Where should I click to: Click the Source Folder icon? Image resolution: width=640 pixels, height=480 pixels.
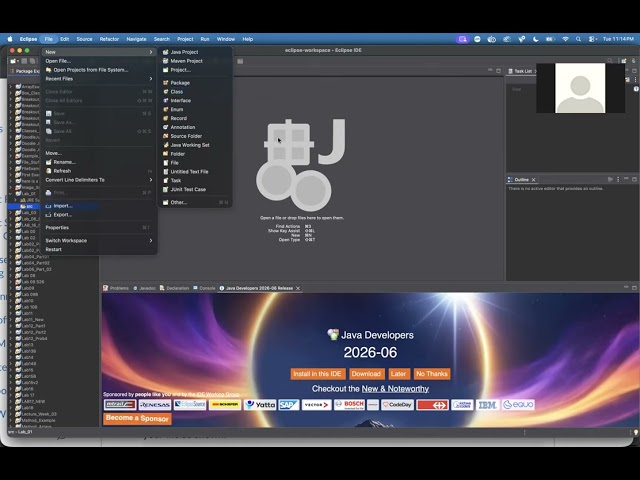click(166, 136)
